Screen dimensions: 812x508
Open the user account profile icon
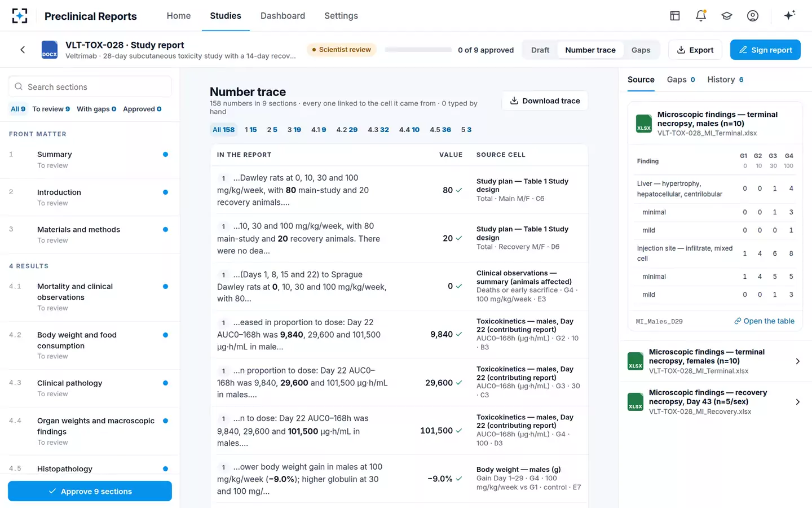click(753, 16)
